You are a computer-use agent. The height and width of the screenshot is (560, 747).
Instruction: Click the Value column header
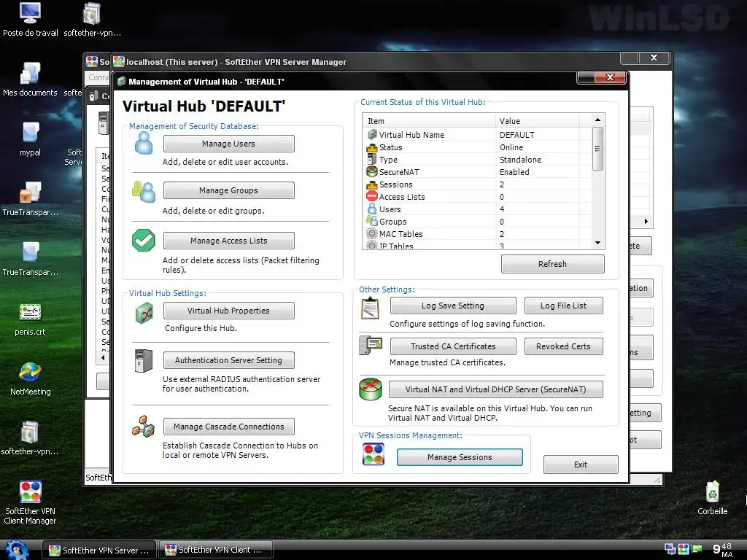coord(538,121)
